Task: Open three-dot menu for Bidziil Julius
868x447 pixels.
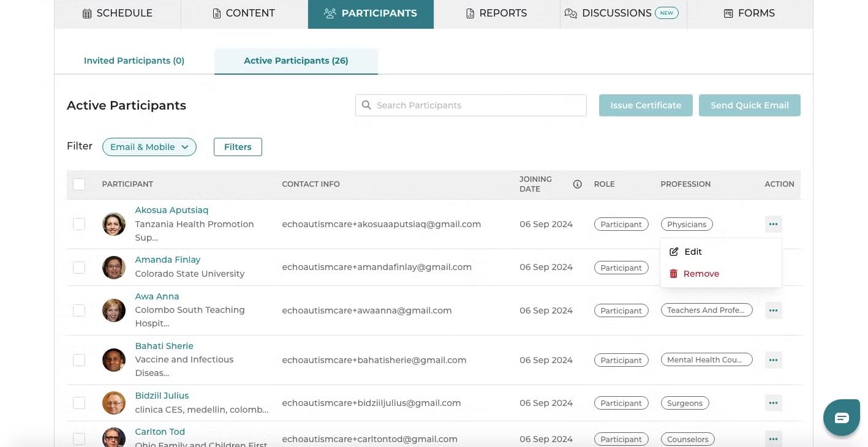Action: click(x=773, y=403)
